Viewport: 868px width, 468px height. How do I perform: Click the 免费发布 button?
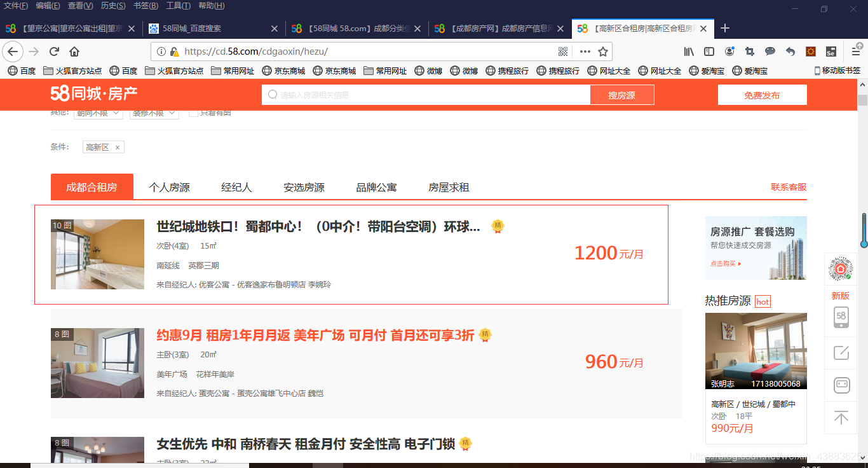[762, 95]
